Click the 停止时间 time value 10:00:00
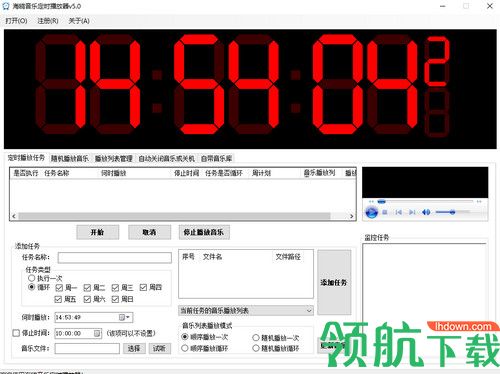The image size is (500, 374). click(x=68, y=333)
